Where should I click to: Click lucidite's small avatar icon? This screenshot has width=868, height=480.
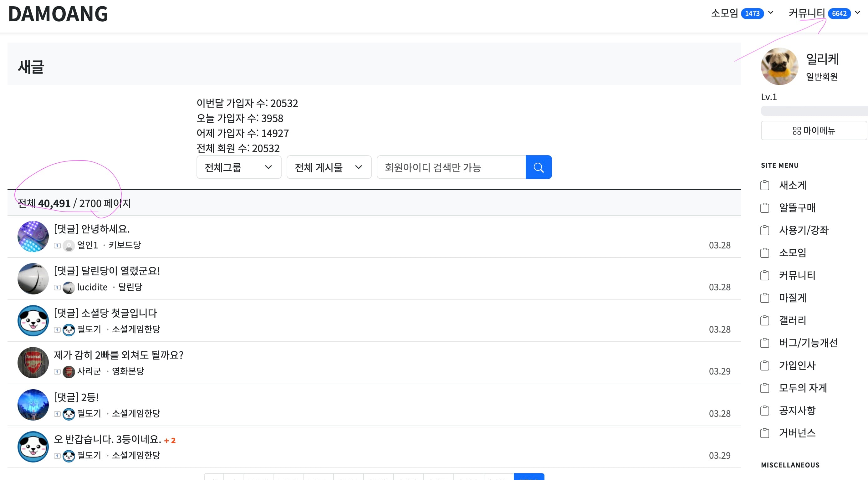[69, 287]
